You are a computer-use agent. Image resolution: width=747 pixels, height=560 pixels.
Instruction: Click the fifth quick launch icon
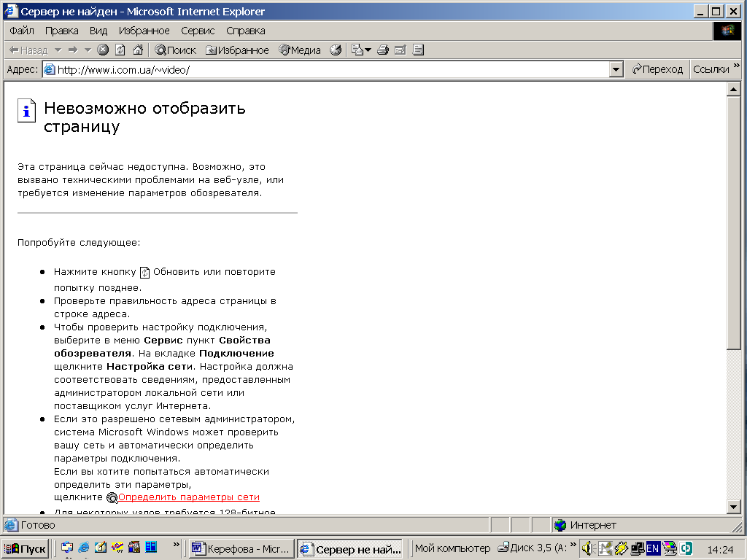click(134, 548)
